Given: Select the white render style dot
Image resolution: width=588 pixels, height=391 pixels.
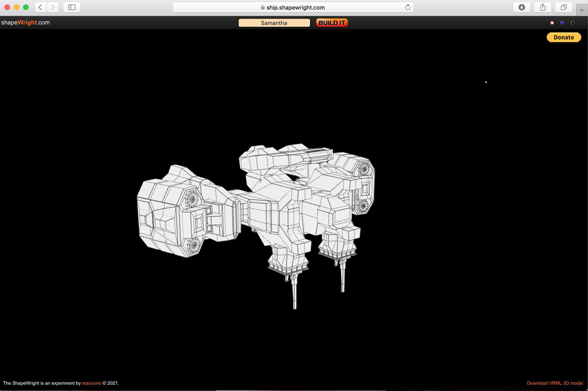Looking at the screenshot, I should point(552,23).
